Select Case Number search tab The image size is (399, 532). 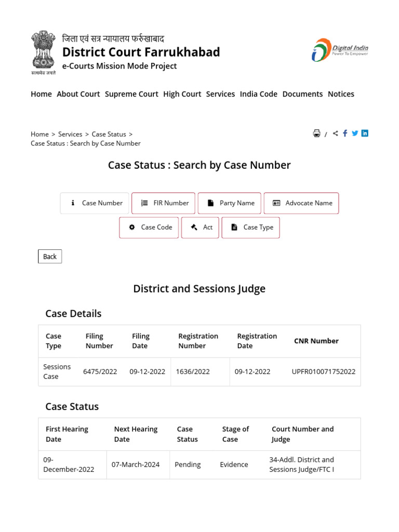[x=95, y=203]
